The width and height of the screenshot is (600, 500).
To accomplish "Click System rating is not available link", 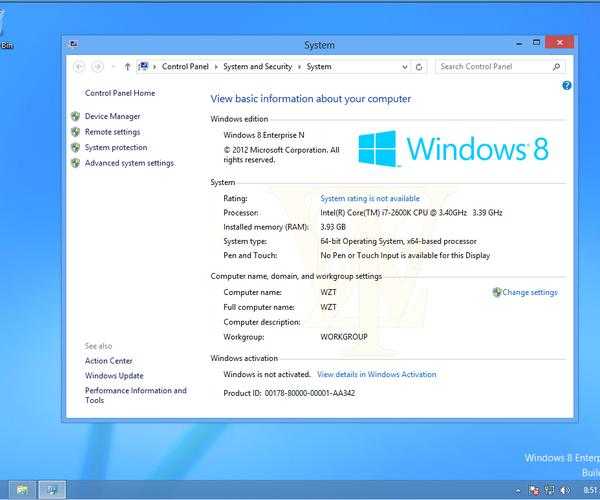I will point(370,198).
